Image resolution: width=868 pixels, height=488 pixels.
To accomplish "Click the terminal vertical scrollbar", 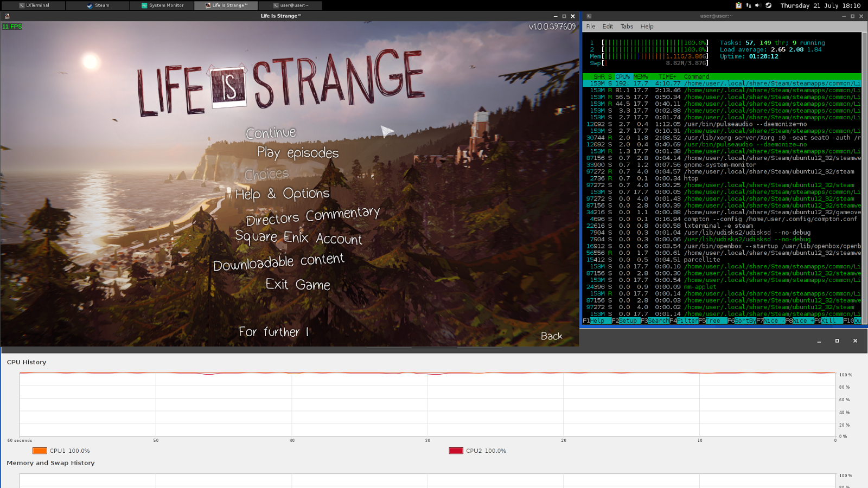I will coord(864,178).
